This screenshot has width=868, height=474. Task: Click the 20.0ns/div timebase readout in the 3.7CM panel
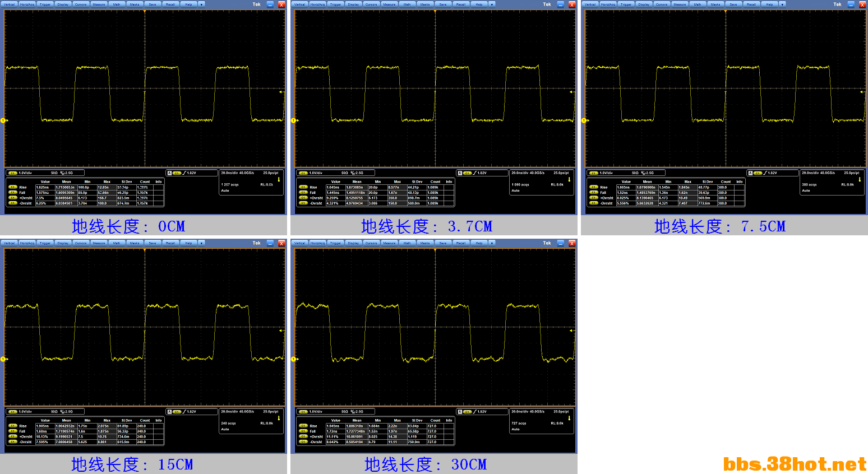coord(521,173)
